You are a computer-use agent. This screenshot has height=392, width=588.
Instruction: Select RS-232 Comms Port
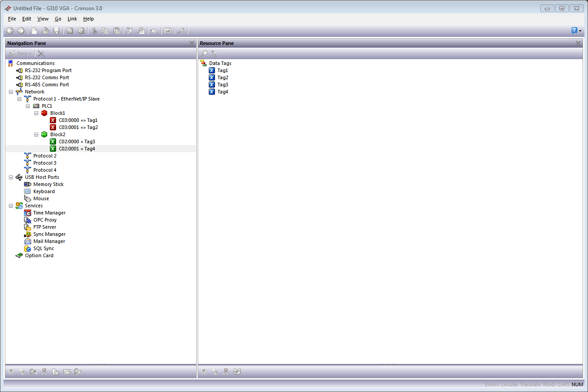coord(47,77)
